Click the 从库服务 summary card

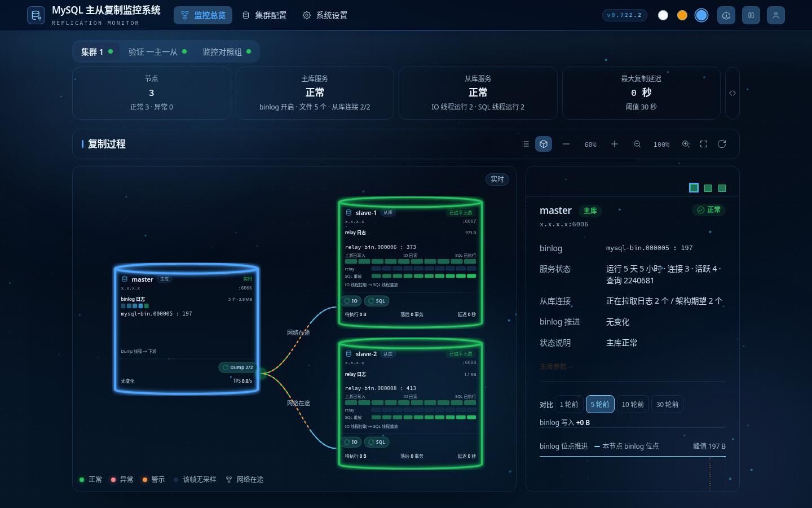(x=478, y=93)
